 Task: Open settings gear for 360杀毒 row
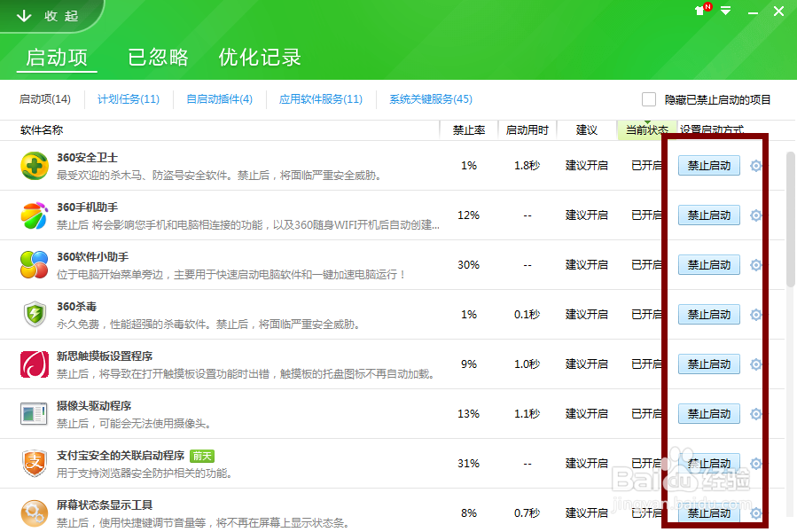click(x=756, y=314)
